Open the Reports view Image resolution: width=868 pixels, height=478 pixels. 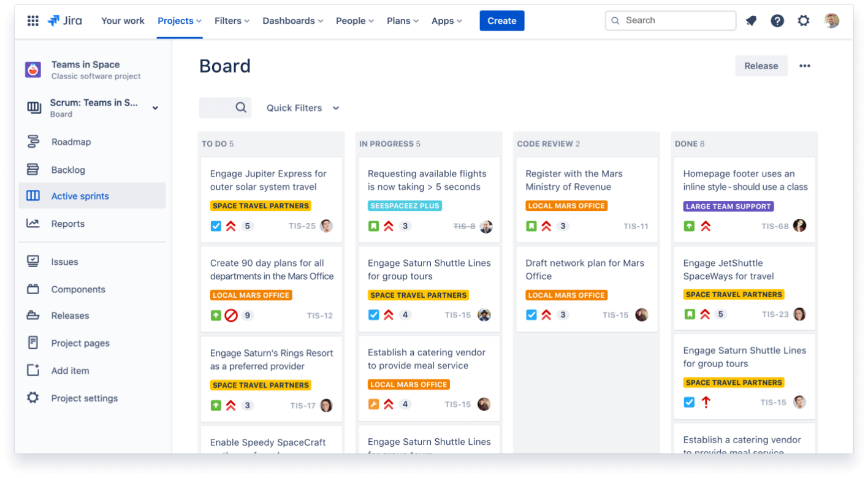coord(67,223)
